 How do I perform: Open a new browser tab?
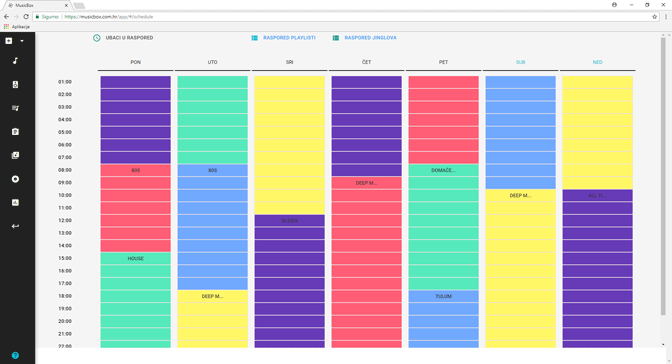click(79, 6)
